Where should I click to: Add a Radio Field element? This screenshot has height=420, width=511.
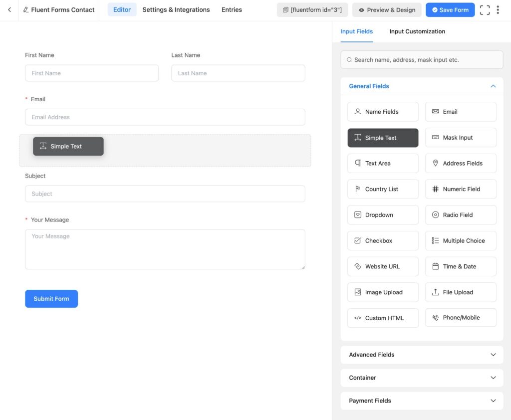[460, 214]
